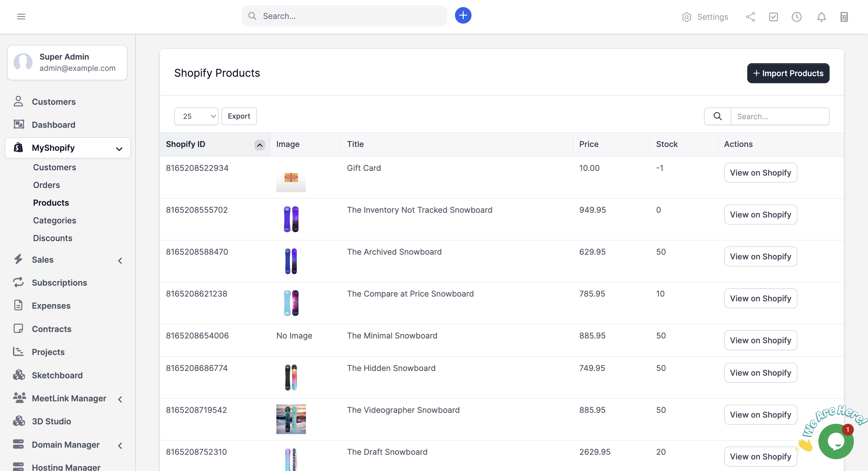Focus the products table search field
Viewport: 868px width, 471px height.
780,116
